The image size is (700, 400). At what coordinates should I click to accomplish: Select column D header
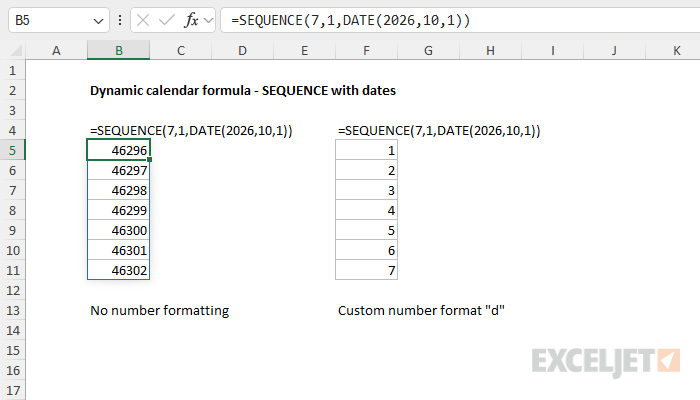[242, 50]
